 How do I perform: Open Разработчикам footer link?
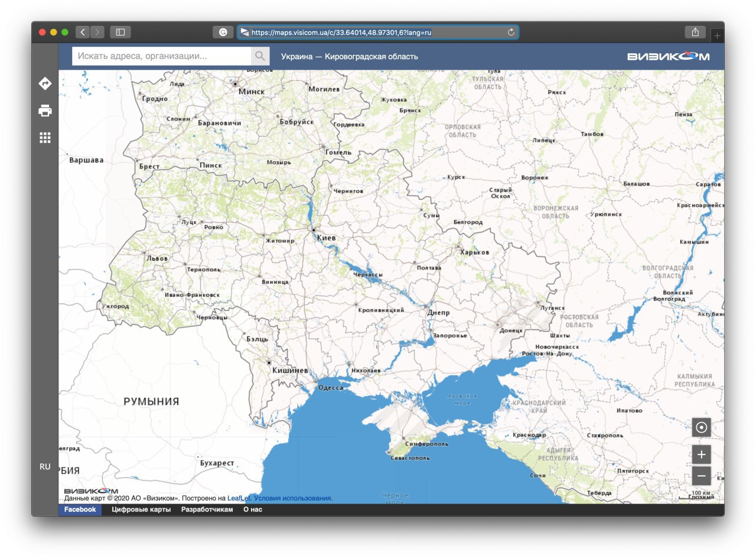click(x=207, y=510)
